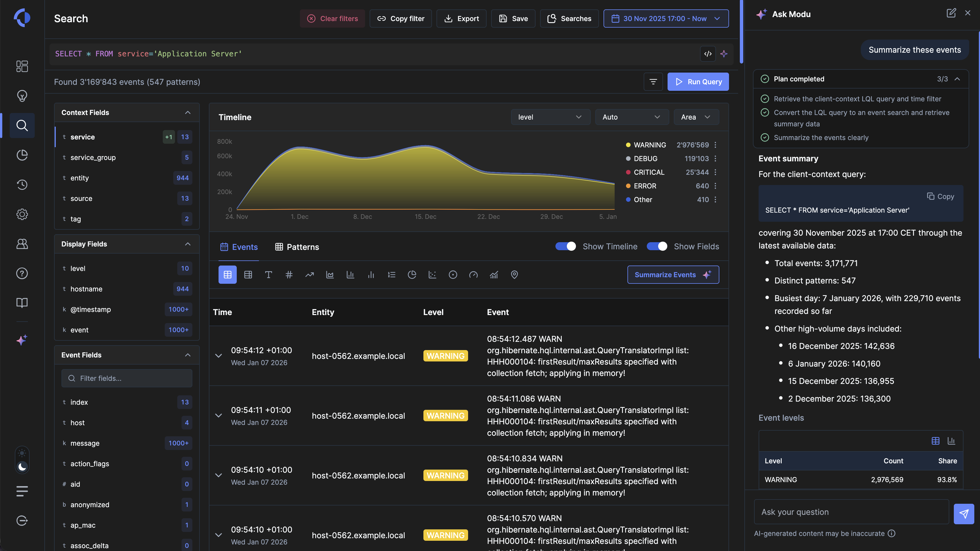The width and height of the screenshot is (980, 551).
Task: Switch Event levels to table view icon
Action: [936, 441]
